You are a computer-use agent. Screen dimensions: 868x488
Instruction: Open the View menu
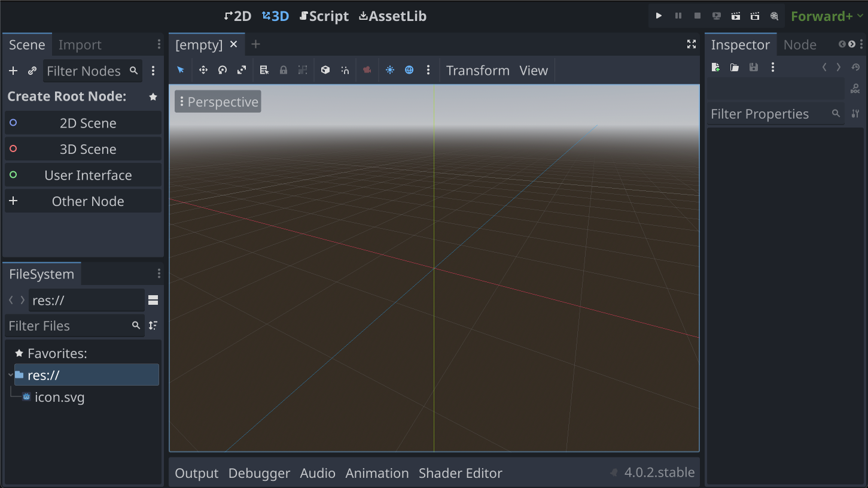(534, 71)
